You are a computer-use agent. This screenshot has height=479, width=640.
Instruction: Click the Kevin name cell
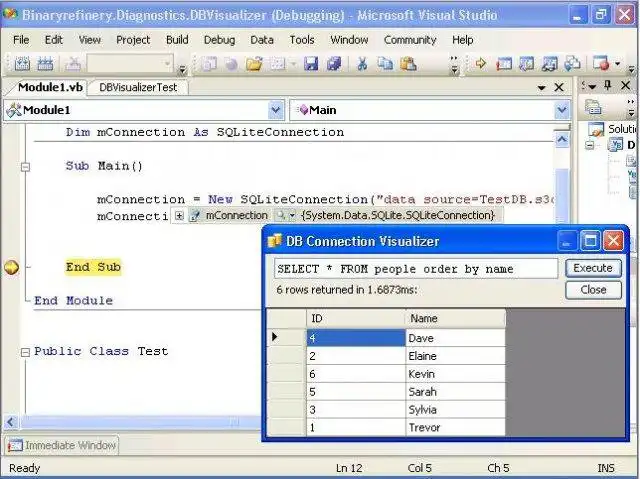[455, 374]
